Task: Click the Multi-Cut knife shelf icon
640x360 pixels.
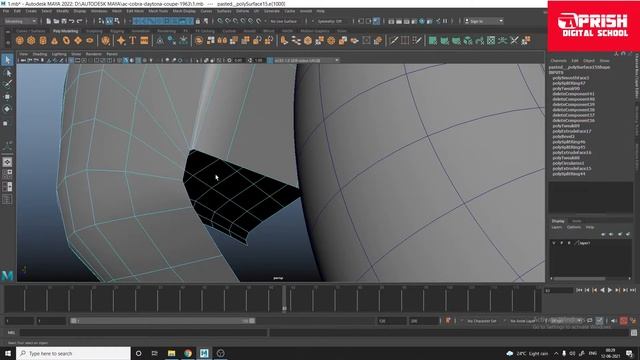Action: pos(393,40)
